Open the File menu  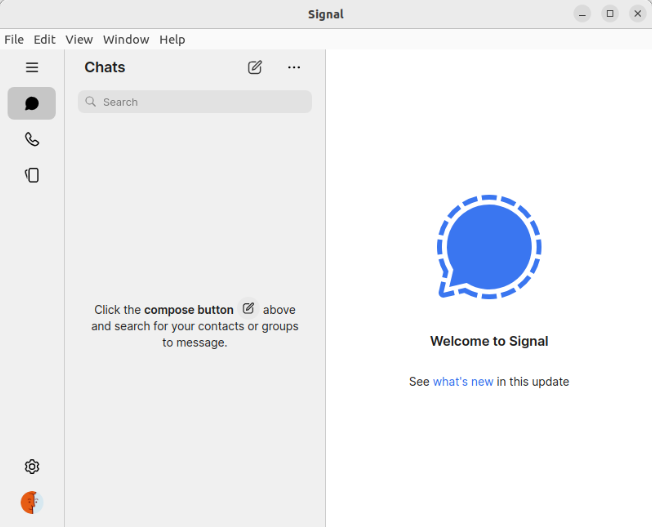coord(14,40)
